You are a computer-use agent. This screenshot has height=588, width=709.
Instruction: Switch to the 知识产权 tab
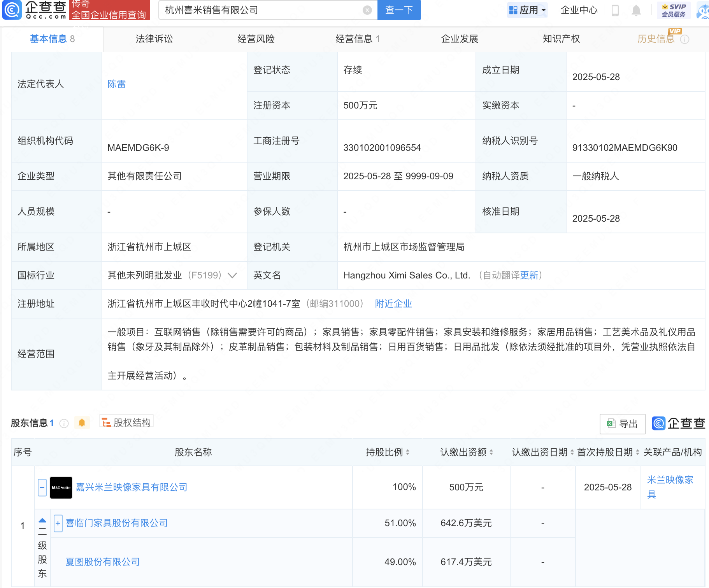(561, 39)
